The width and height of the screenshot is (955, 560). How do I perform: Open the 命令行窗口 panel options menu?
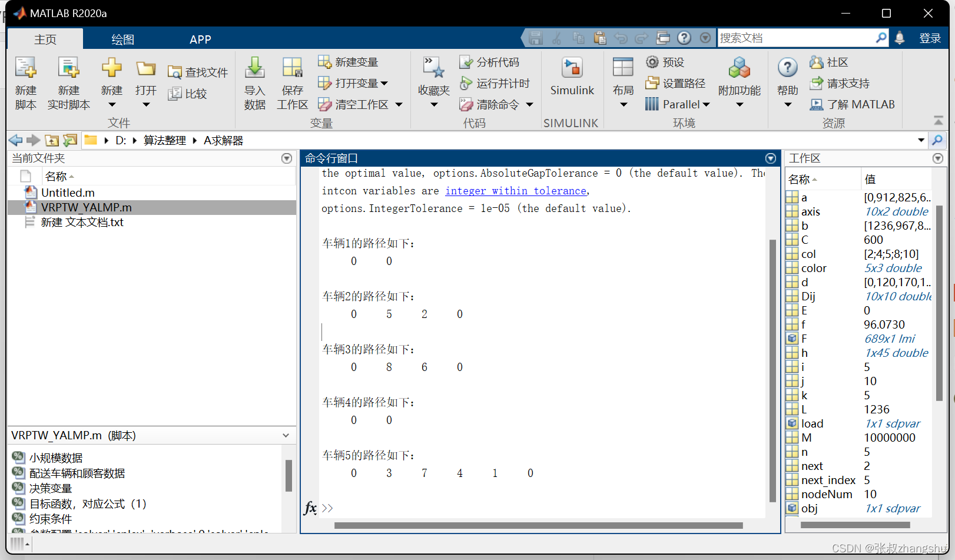770,158
